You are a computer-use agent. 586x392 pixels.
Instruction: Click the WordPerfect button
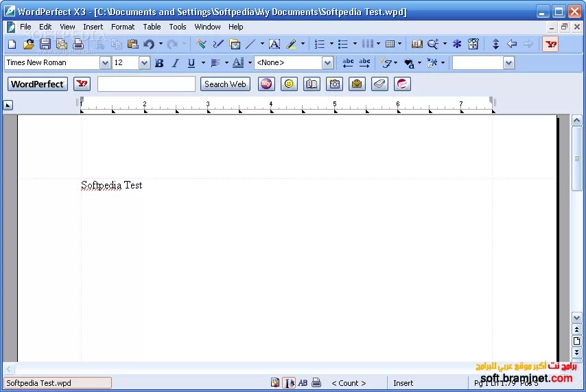(x=37, y=84)
